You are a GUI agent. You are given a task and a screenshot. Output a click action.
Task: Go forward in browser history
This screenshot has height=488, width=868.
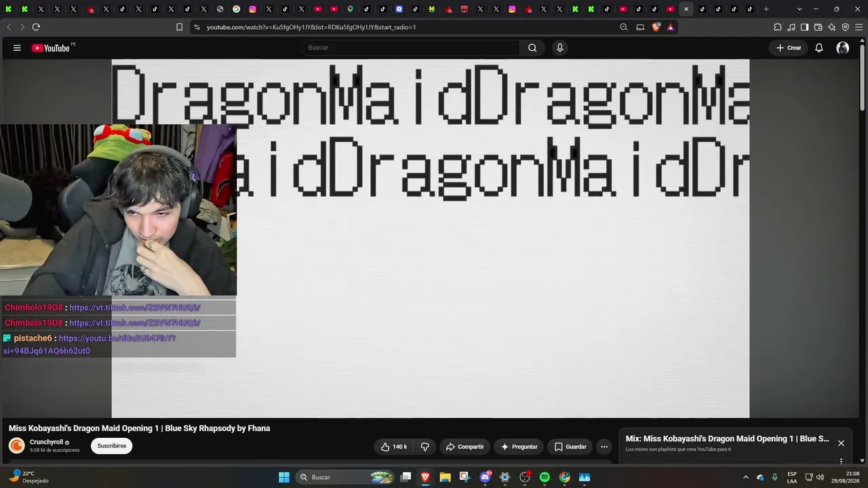[22, 27]
